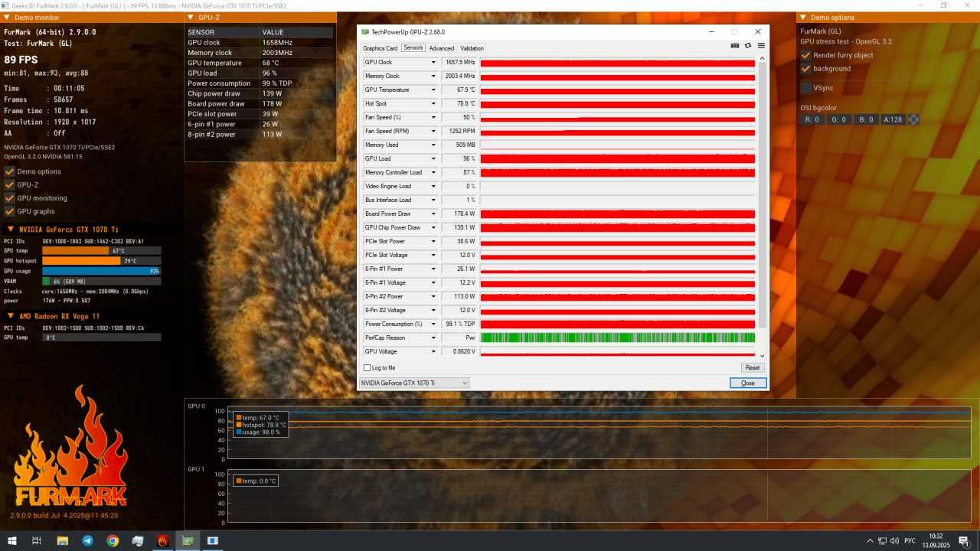Screen dimensions: 980x551
Task: Open the GPU Load sensor dropdown
Action: tap(433, 158)
